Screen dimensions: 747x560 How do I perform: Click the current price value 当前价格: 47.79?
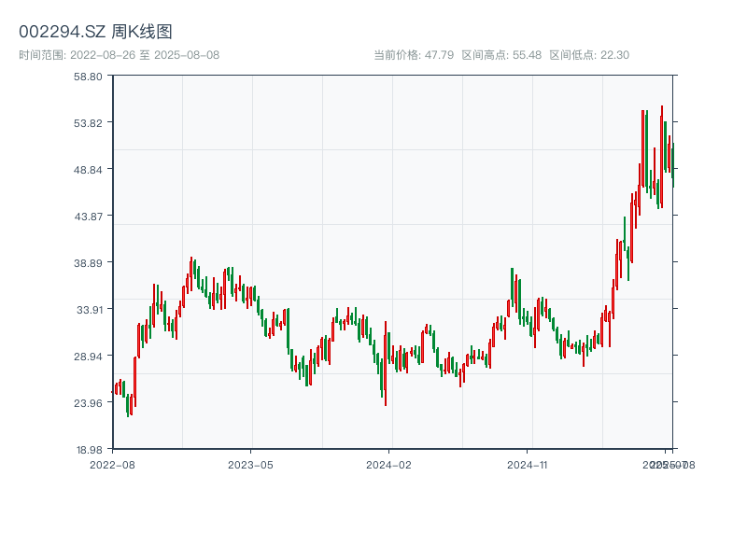pos(414,55)
